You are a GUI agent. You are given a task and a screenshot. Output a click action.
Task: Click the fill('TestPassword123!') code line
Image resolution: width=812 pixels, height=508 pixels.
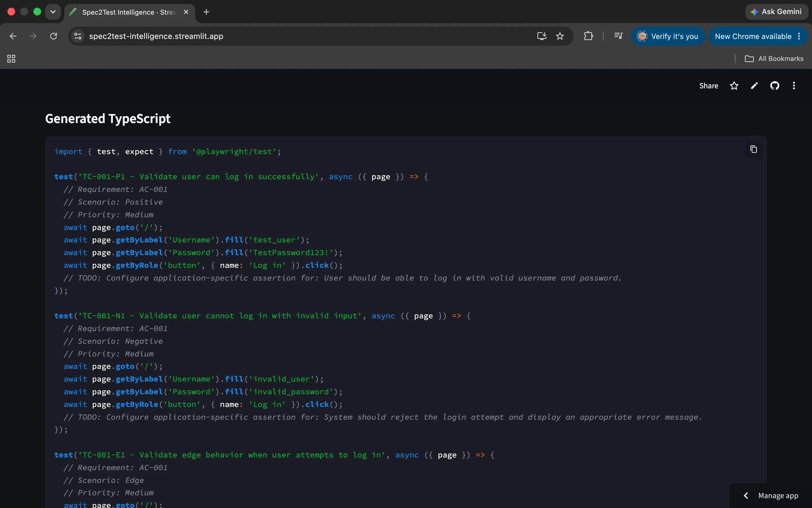click(203, 253)
